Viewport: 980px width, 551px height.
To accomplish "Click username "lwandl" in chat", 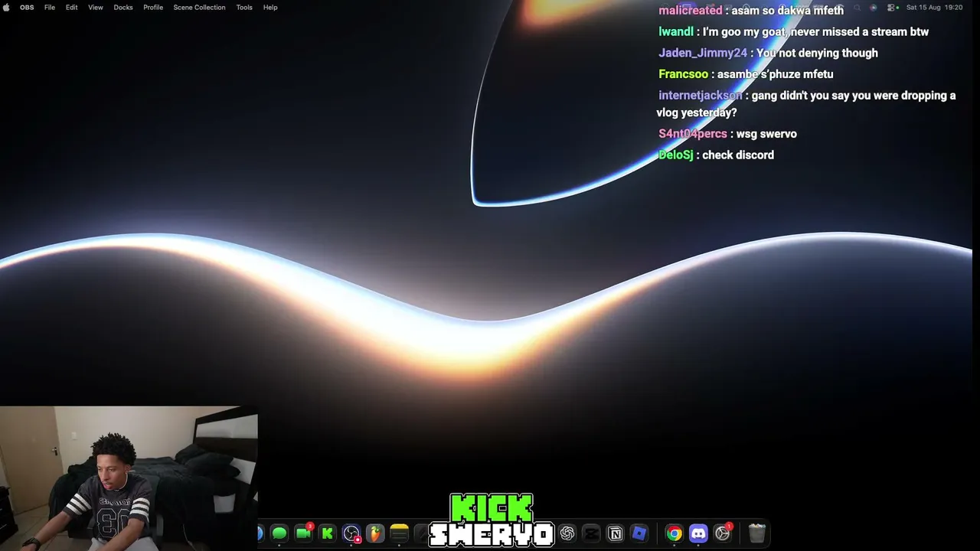I will (x=676, y=31).
